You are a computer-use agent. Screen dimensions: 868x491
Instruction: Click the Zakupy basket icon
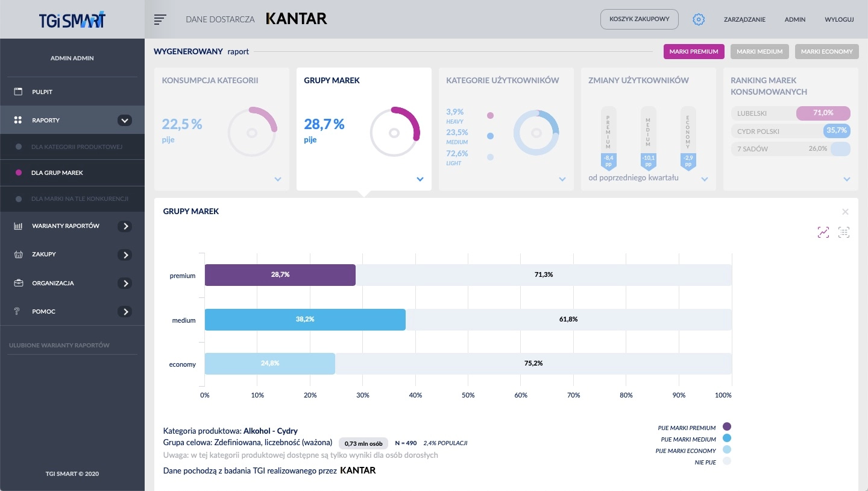point(18,255)
